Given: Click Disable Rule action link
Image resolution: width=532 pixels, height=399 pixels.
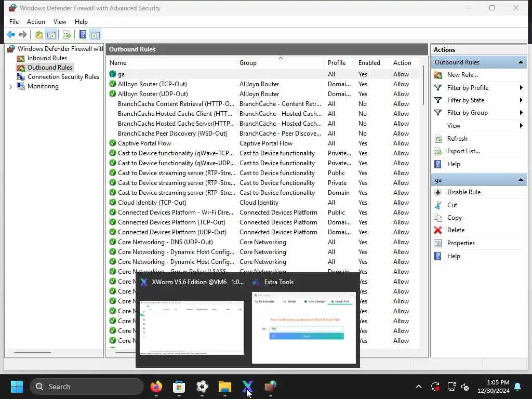Looking at the screenshot, I should pos(464,192).
